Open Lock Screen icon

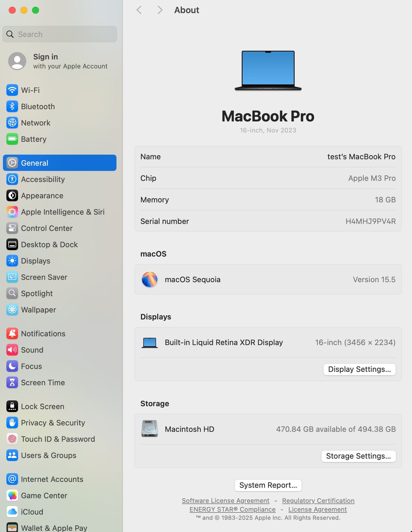click(x=12, y=406)
